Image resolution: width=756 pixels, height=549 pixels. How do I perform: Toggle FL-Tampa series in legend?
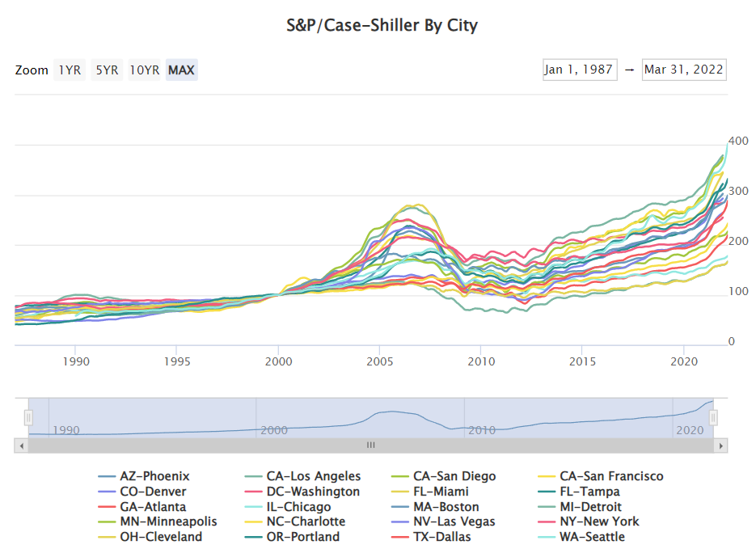(x=579, y=492)
